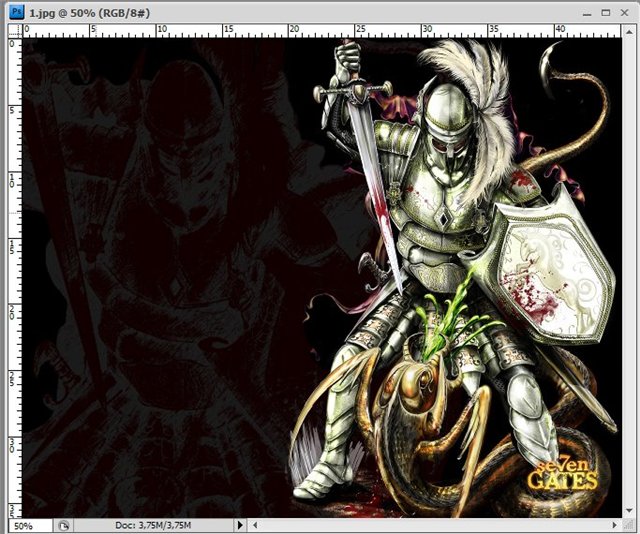Click the Photoshop Ps icon in title bar
The height and width of the screenshot is (534, 640).
(17, 12)
